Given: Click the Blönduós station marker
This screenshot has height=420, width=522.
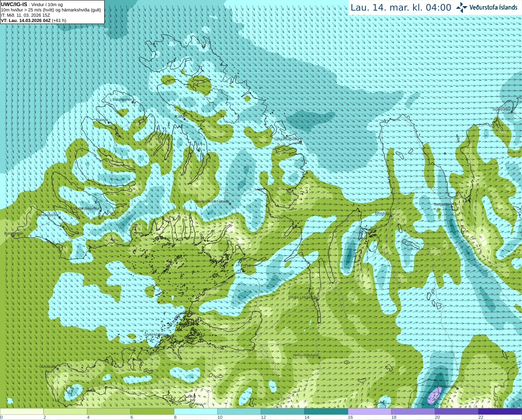Looking at the screenshot, I should point(391,216).
